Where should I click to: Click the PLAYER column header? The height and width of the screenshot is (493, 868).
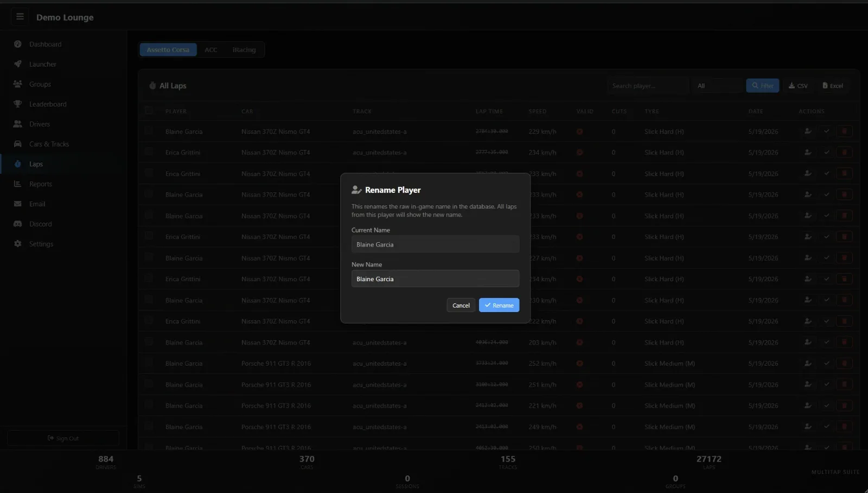tap(176, 111)
